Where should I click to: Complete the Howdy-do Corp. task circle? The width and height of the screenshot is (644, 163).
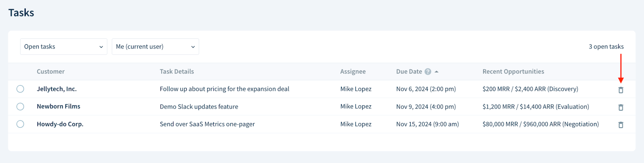tap(20, 124)
